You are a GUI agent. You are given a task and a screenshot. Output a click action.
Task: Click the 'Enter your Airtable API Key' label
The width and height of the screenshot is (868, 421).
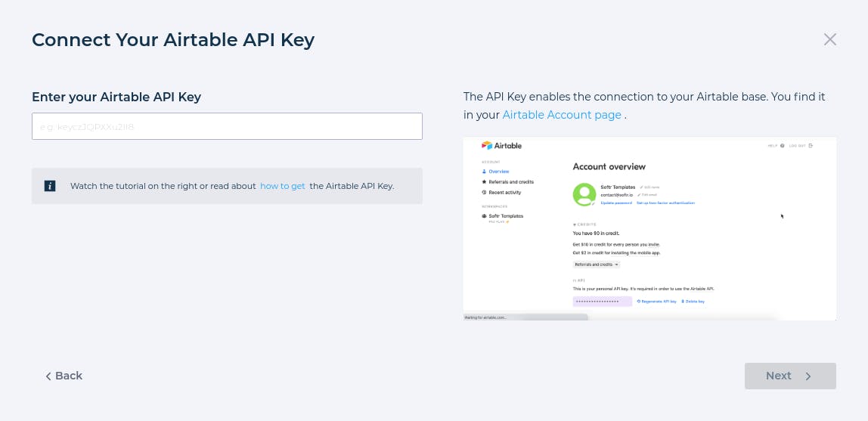tap(116, 97)
